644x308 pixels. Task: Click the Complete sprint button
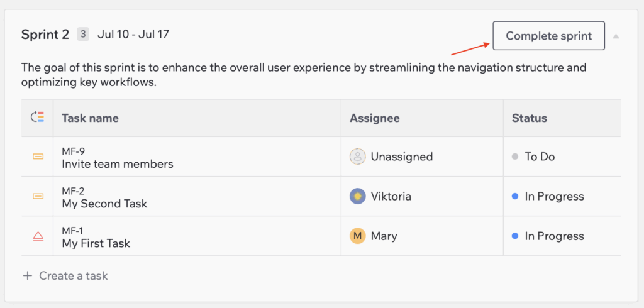tap(548, 36)
